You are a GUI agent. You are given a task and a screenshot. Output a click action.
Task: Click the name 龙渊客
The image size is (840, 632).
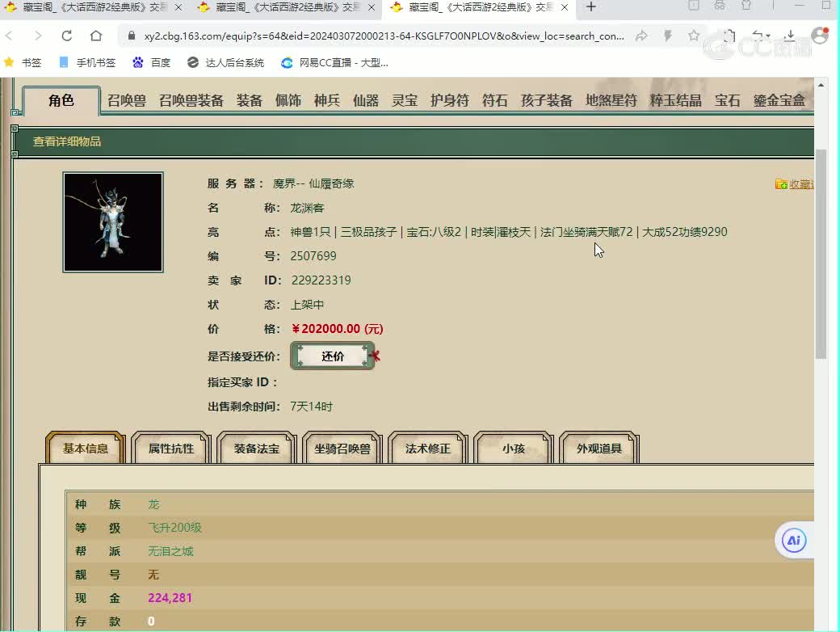(x=307, y=208)
